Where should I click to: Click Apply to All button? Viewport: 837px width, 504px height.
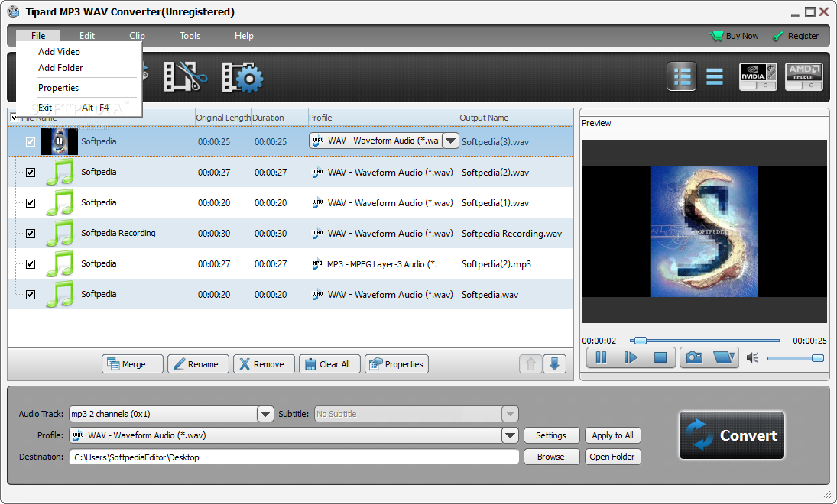pos(612,435)
